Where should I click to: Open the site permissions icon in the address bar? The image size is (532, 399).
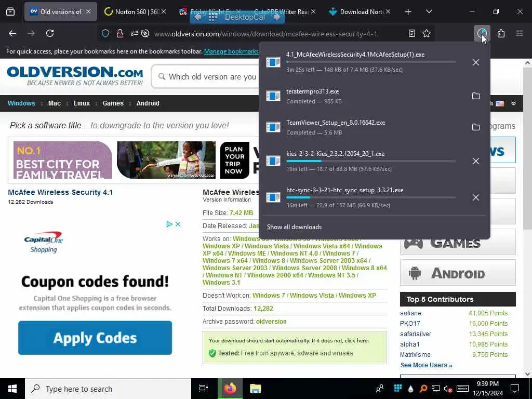(x=135, y=33)
